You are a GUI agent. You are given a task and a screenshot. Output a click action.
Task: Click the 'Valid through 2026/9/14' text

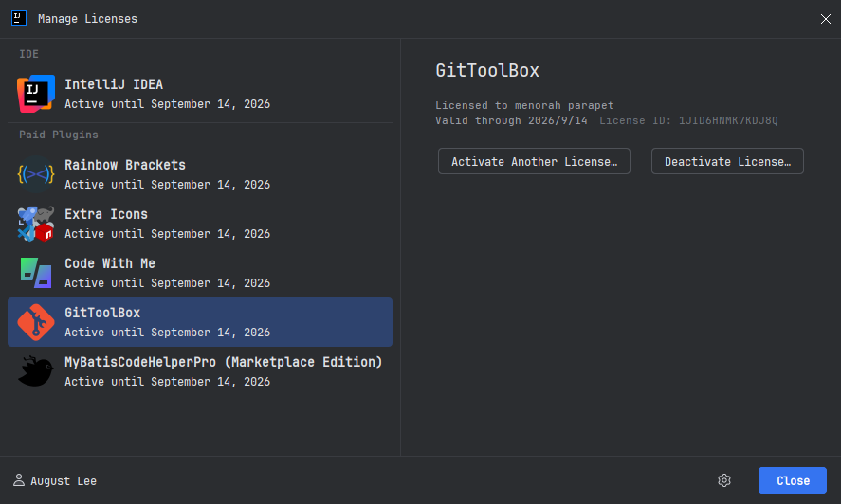511,120
